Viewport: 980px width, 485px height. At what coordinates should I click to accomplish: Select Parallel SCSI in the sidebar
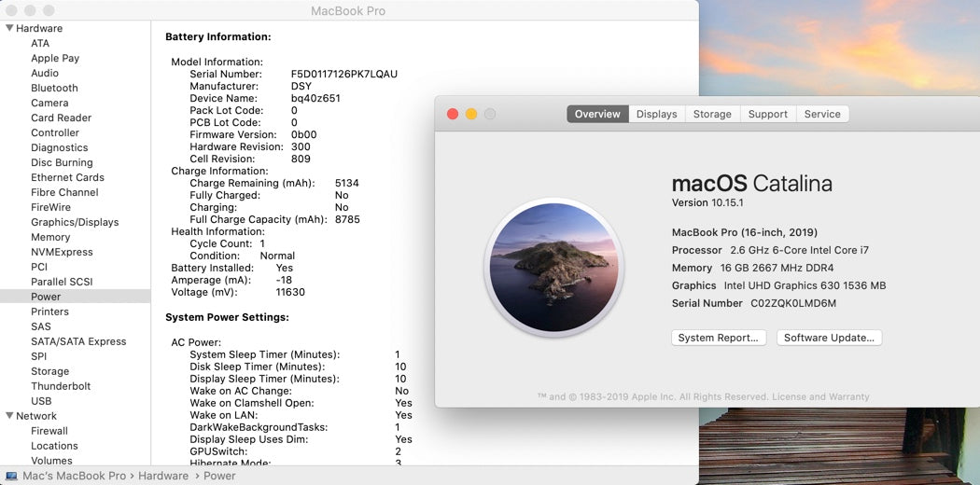(x=62, y=282)
